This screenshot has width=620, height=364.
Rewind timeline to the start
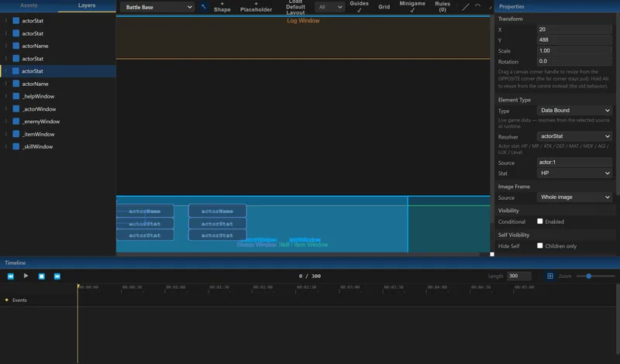11,276
